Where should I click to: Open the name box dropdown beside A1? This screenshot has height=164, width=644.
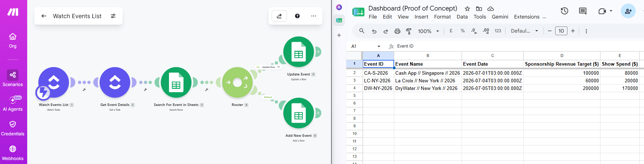pos(379,46)
